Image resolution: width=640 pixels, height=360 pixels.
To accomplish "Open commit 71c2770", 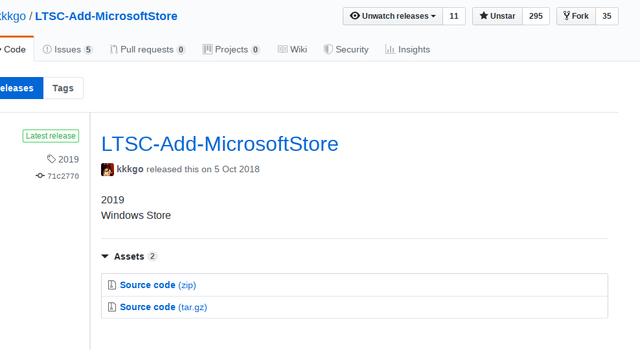I will pyautogui.click(x=63, y=176).
